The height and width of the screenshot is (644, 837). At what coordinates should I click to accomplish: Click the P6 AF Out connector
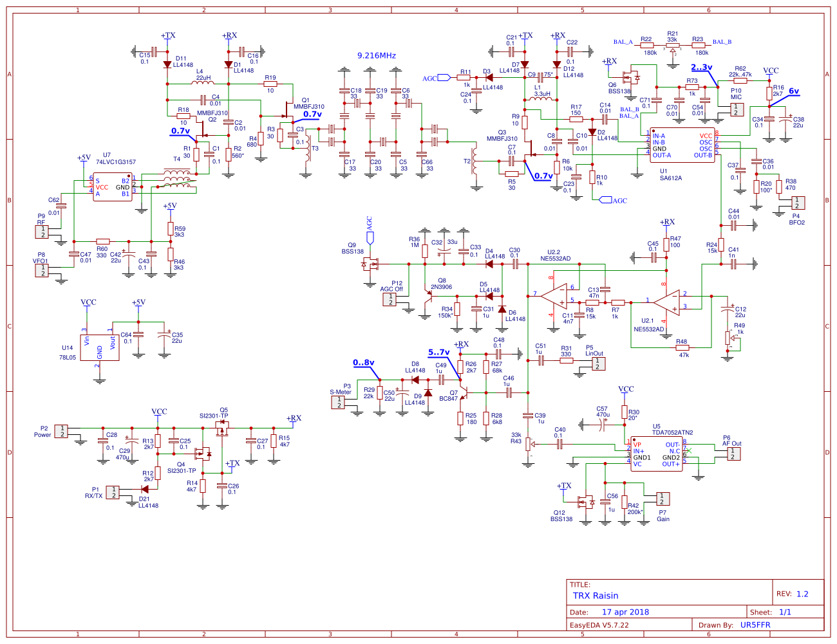coord(733,454)
